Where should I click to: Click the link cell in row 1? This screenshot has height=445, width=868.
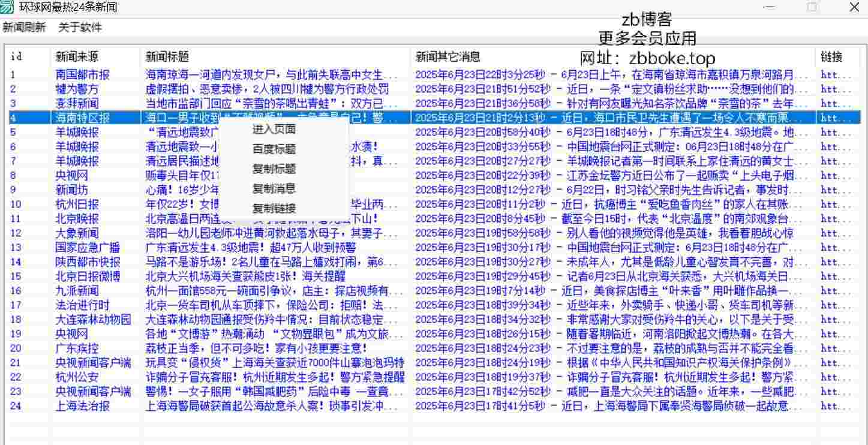(x=836, y=75)
